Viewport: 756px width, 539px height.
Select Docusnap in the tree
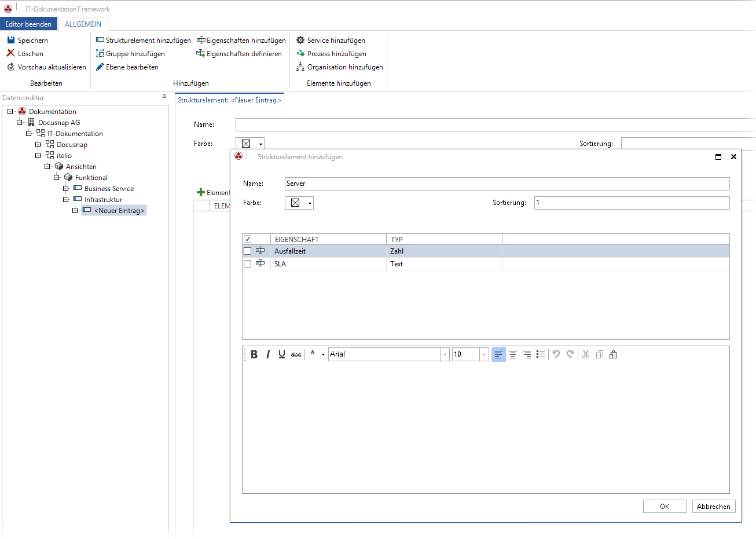(x=72, y=144)
